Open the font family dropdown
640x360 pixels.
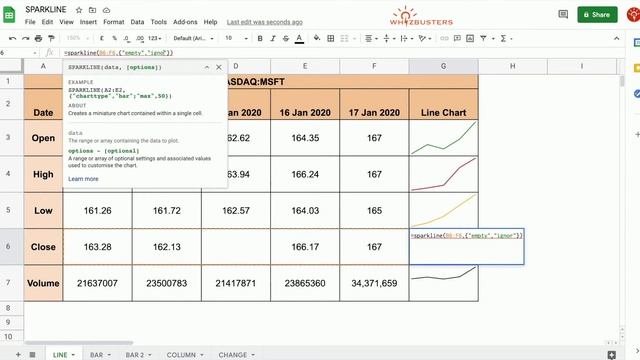click(x=193, y=38)
